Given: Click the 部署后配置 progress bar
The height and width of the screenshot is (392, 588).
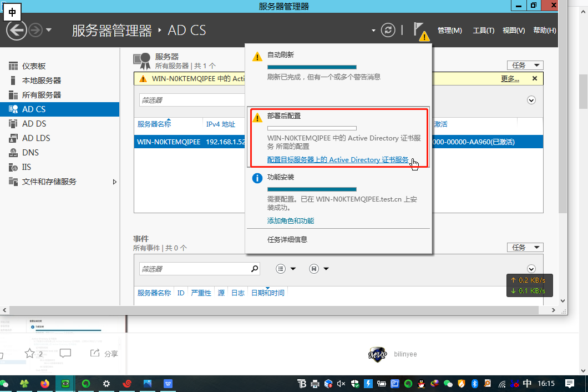Looking at the screenshot, I should [x=312, y=128].
